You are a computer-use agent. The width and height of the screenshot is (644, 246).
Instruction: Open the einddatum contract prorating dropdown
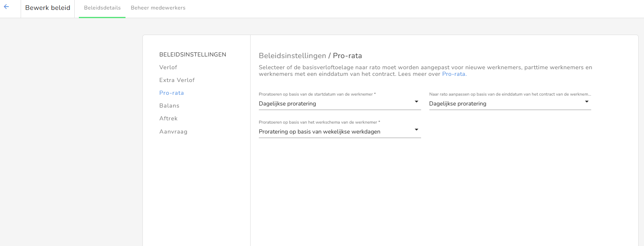510,103
